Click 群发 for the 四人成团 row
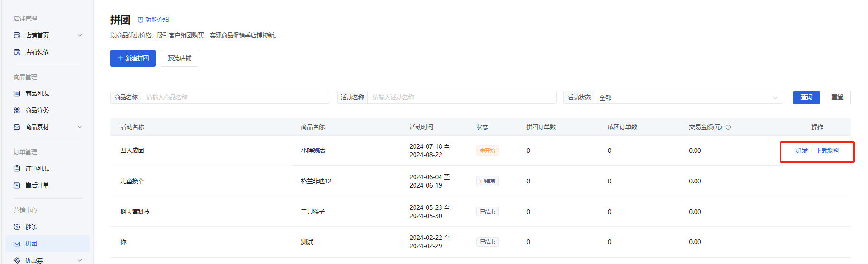 point(802,151)
